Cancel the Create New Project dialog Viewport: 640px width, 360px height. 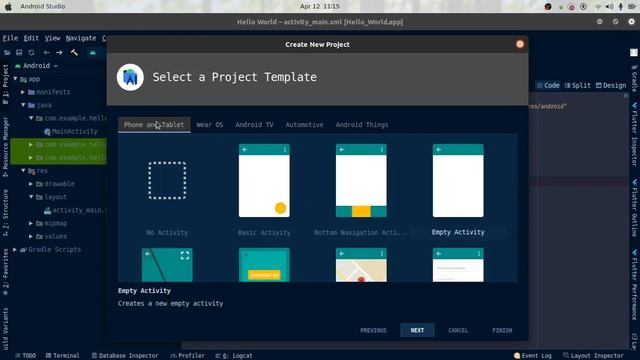coord(458,330)
